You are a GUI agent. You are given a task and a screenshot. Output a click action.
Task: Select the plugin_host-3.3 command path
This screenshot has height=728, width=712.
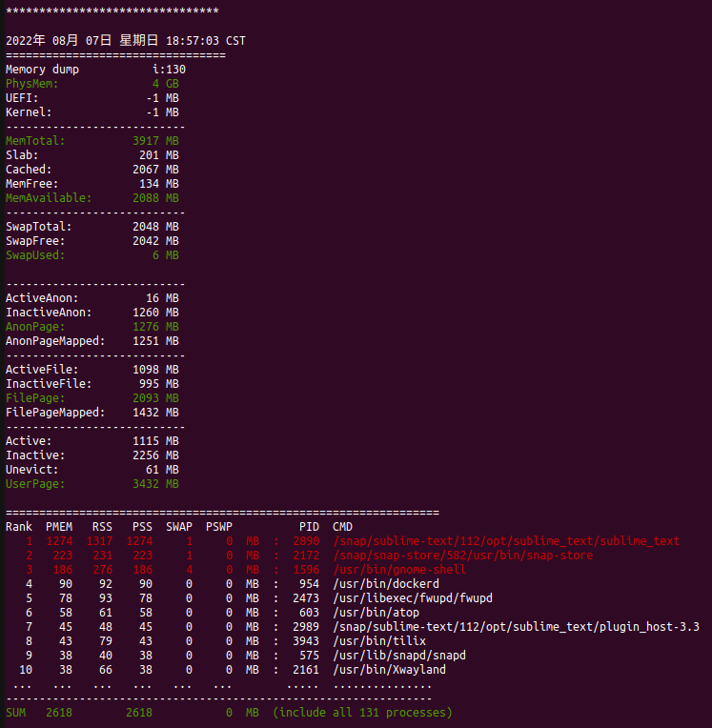pyautogui.click(x=516, y=627)
